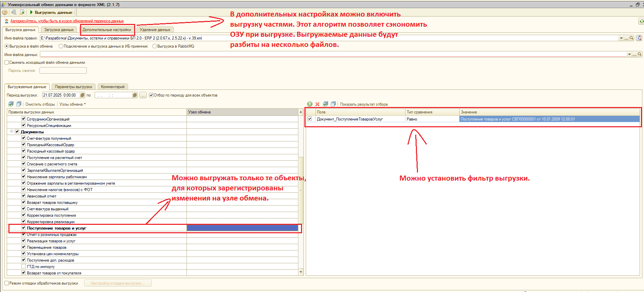Click ellipsis browse button of rules file field
The height and width of the screenshot is (292, 644).
click(x=626, y=38)
